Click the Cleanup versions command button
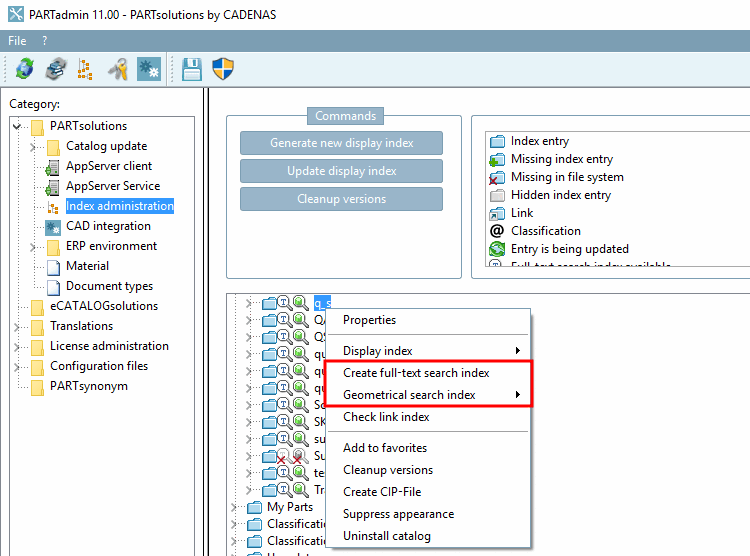The width and height of the screenshot is (750, 556). 342,199
